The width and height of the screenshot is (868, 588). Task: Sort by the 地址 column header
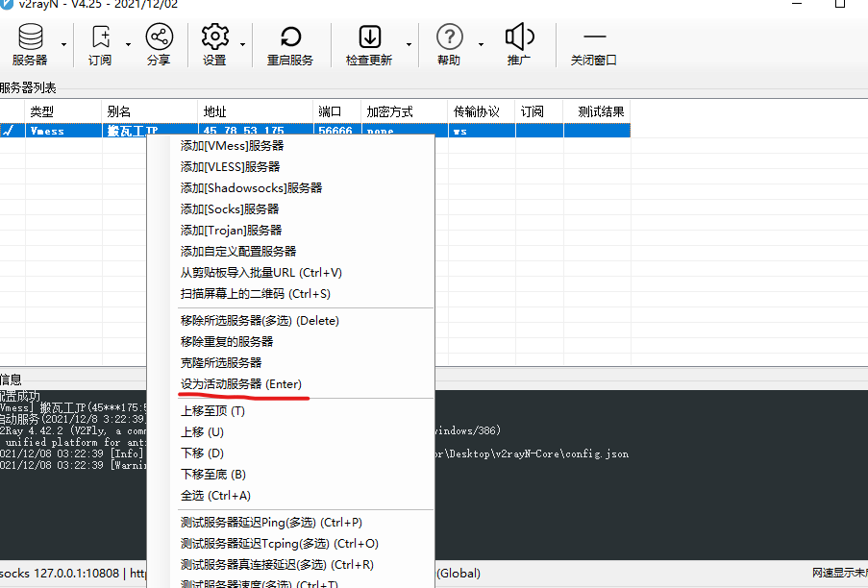pos(256,111)
